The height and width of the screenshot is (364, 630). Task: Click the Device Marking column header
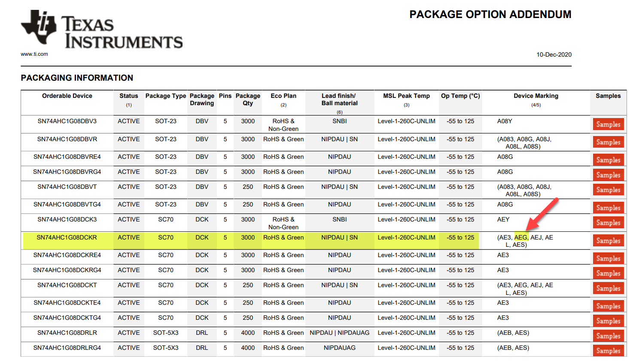pyautogui.click(x=536, y=96)
